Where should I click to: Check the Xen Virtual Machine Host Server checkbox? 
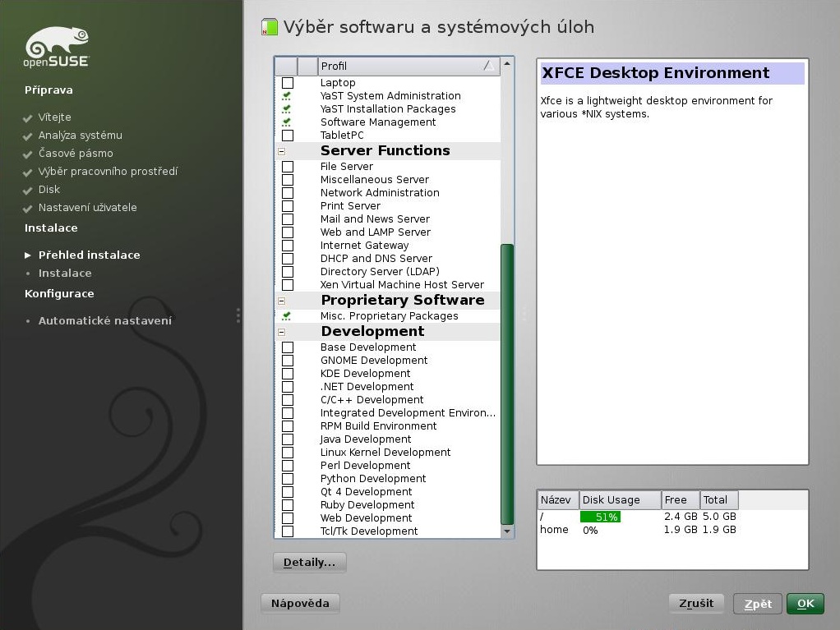(288, 285)
